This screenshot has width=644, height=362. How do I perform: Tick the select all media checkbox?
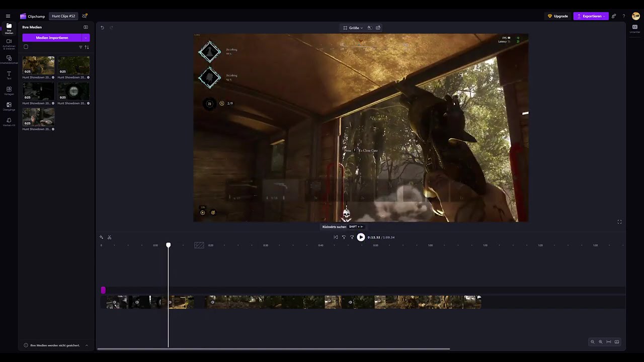click(26, 47)
